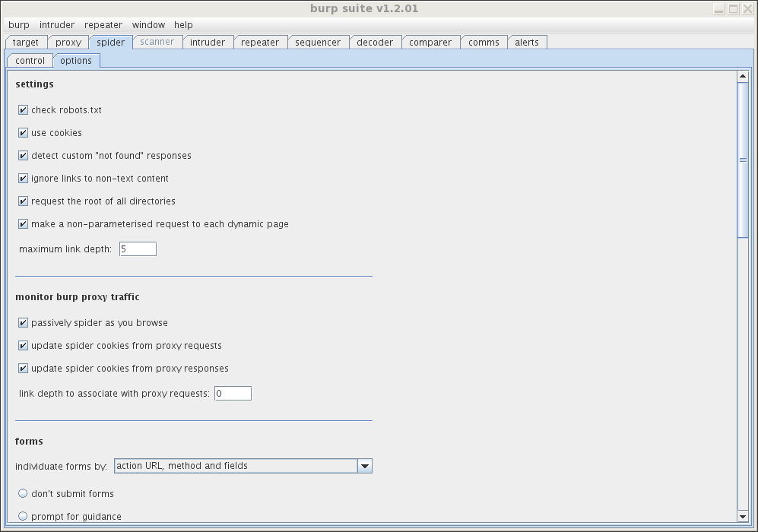Disable passively spider as you browse
The height and width of the screenshot is (532, 758).
tap(23, 323)
